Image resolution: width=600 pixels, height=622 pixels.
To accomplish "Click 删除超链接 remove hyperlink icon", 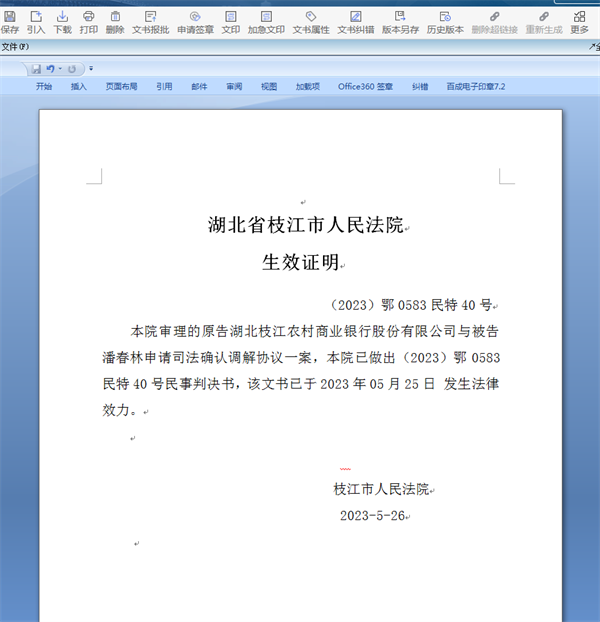I will (x=495, y=22).
